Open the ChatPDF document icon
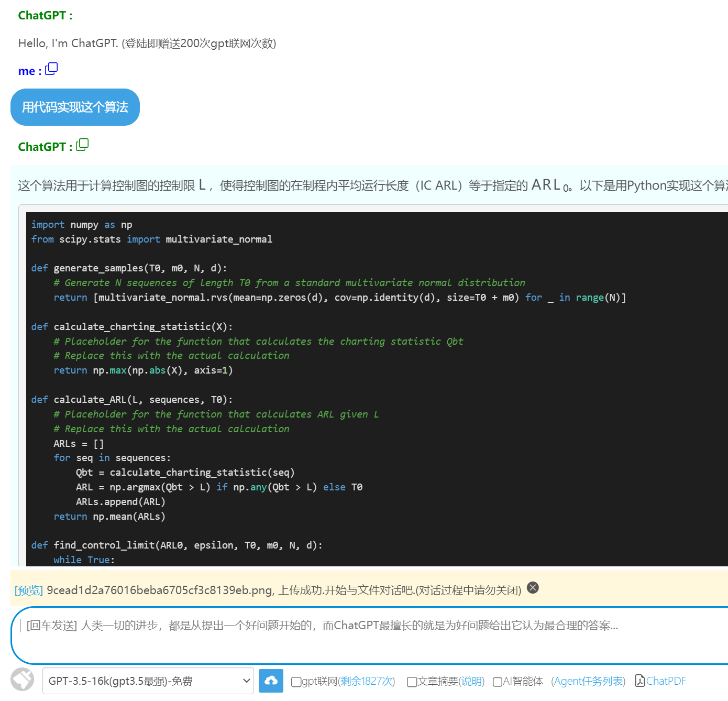 (x=639, y=681)
